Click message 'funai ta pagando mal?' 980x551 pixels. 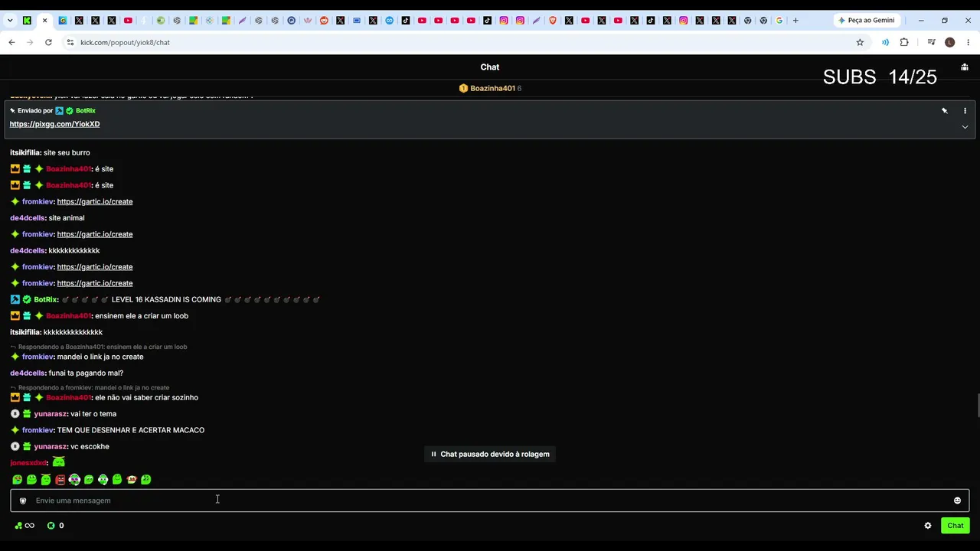86,373
